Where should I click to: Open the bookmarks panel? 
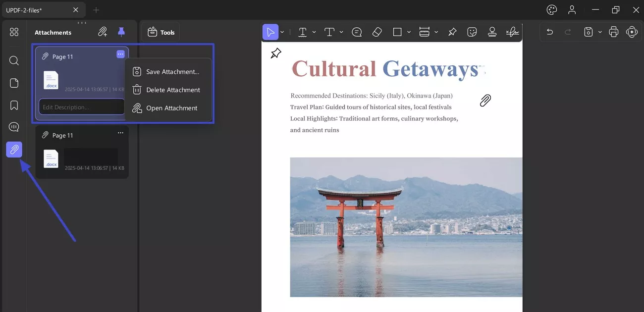coord(14,105)
